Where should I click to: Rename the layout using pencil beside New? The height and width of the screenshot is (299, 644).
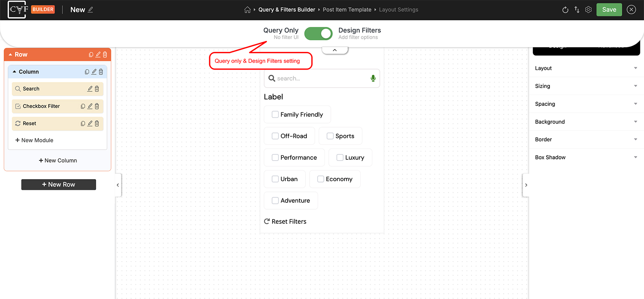90,10
